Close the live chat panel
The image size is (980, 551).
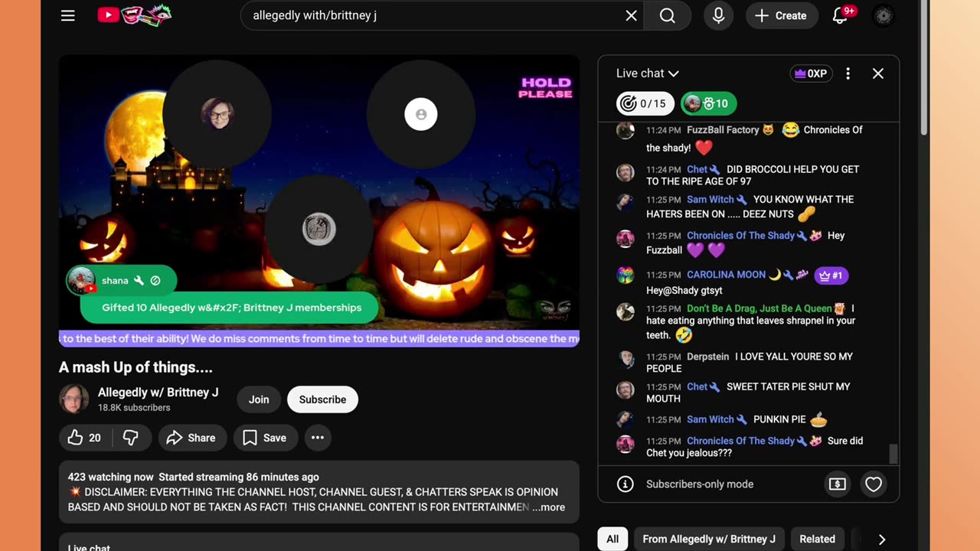click(x=878, y=73)
